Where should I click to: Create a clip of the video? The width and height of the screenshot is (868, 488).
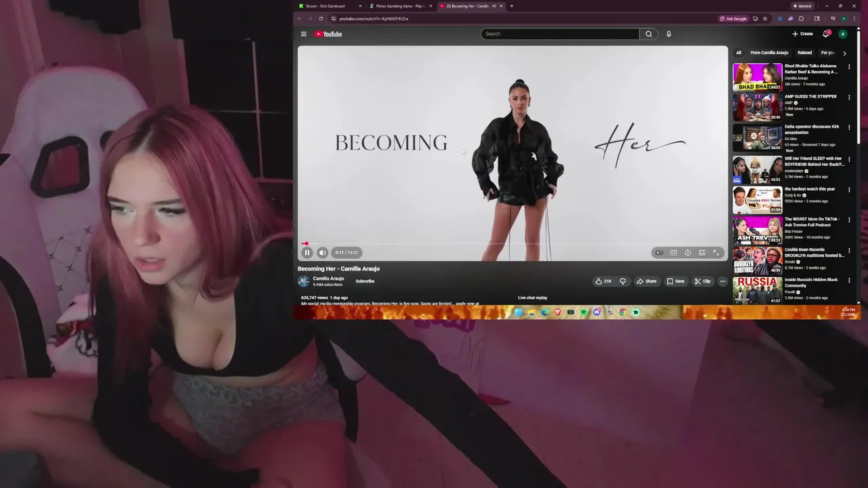(703, 281)
